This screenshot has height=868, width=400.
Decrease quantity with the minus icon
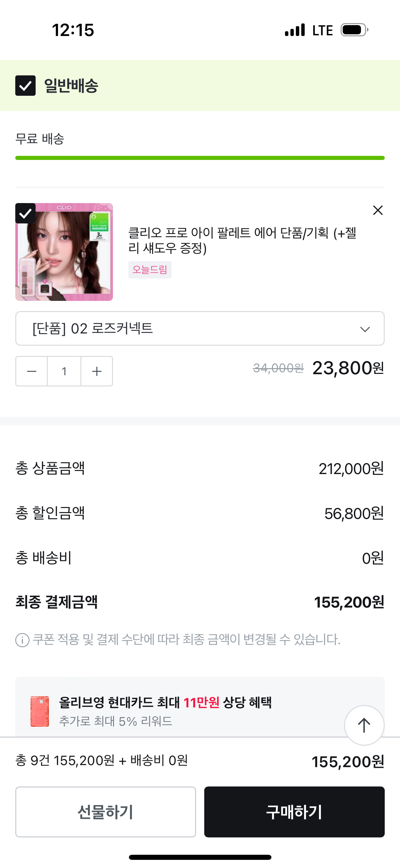[32, 371]
